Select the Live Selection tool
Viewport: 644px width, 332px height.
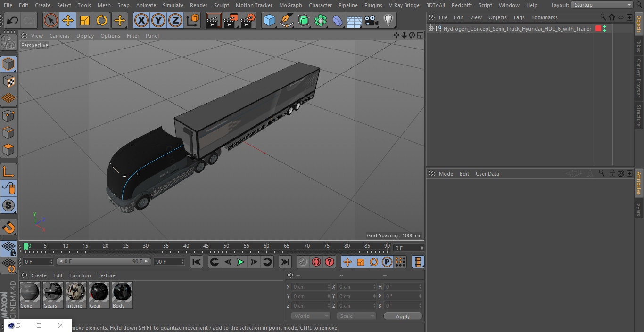point(51,20)
